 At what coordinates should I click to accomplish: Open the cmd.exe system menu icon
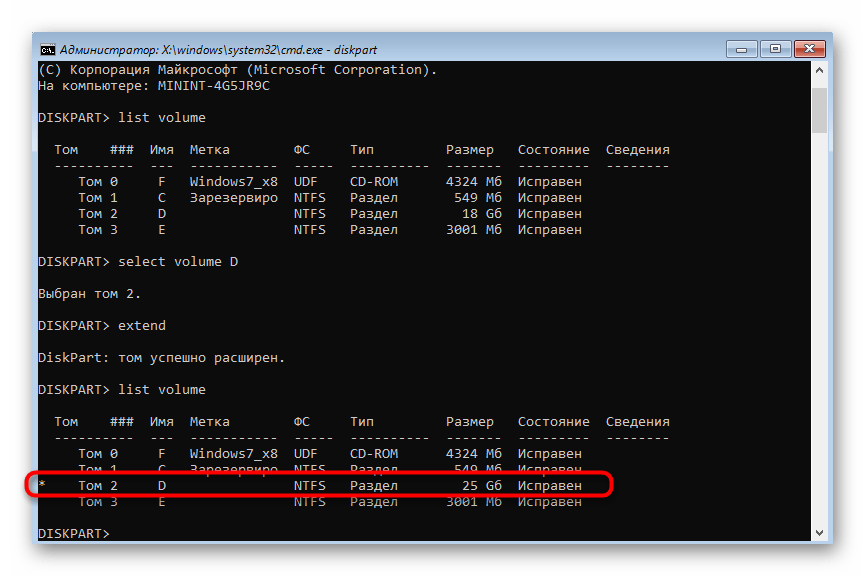47,49
